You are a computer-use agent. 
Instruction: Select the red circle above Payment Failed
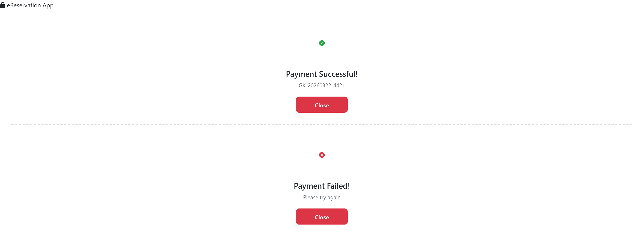pos(322,155)
